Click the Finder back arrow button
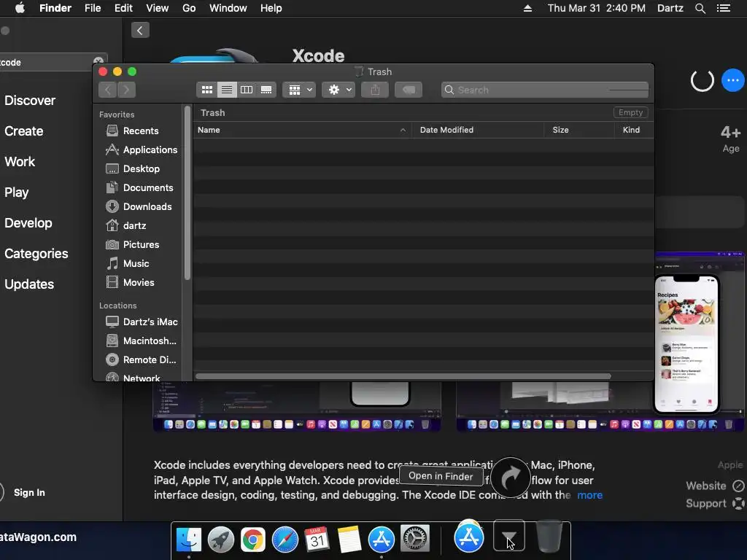The image size is (747, 560). [108, 90]
